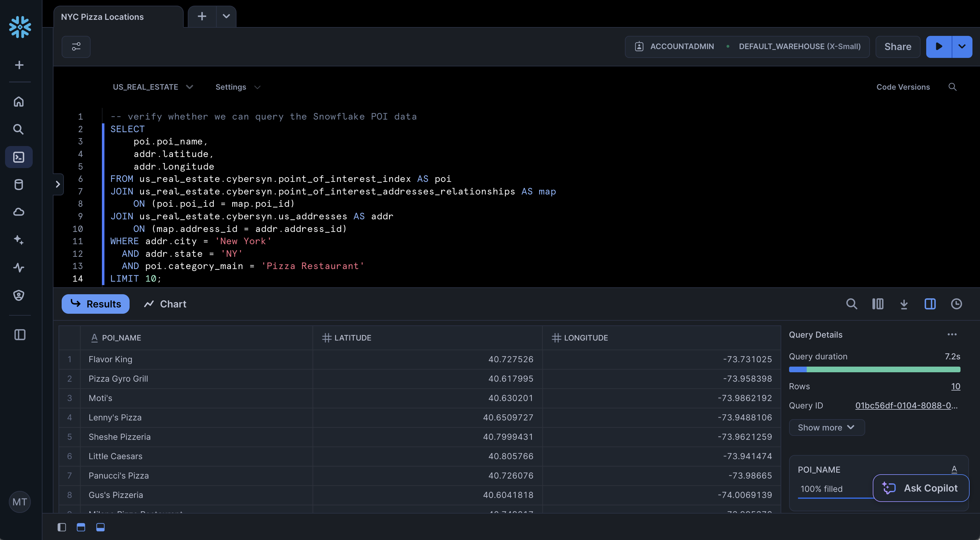The image size is (980, 540).
Task: Click the download results icon
Action: coord(904,304)
